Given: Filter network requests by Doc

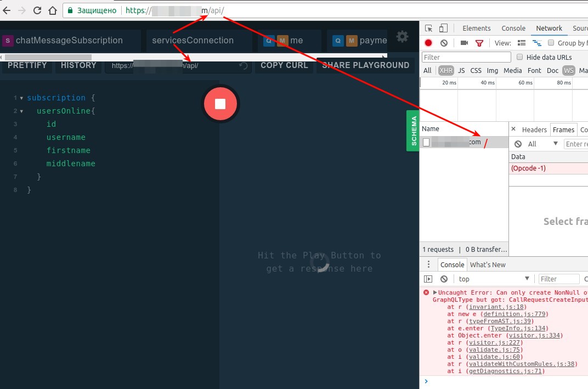Looking at the screenshot, I should [552, 71].
